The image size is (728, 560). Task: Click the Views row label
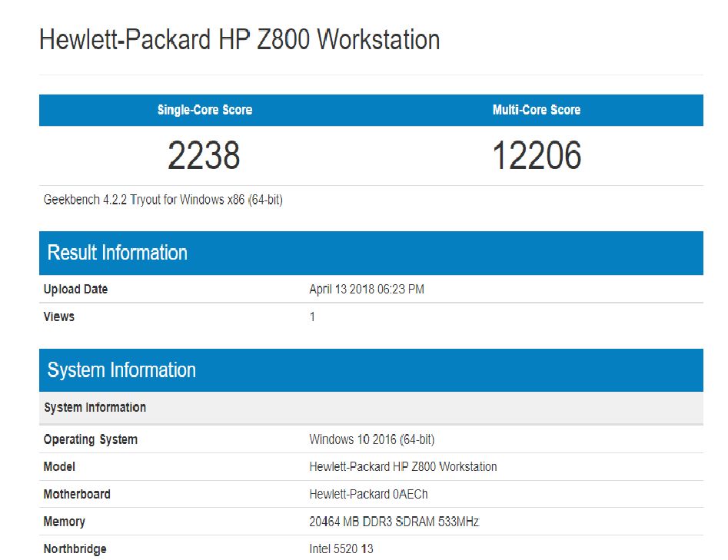59,316
